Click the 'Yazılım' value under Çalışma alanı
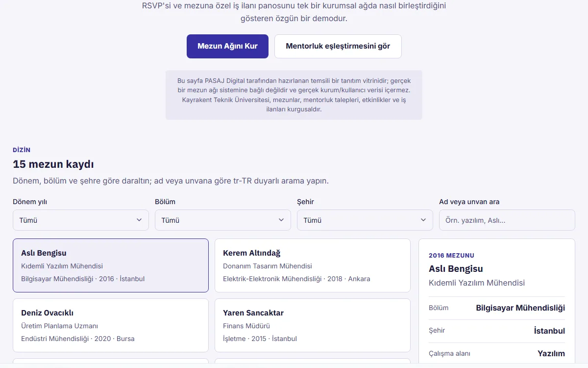 [551, 354]
